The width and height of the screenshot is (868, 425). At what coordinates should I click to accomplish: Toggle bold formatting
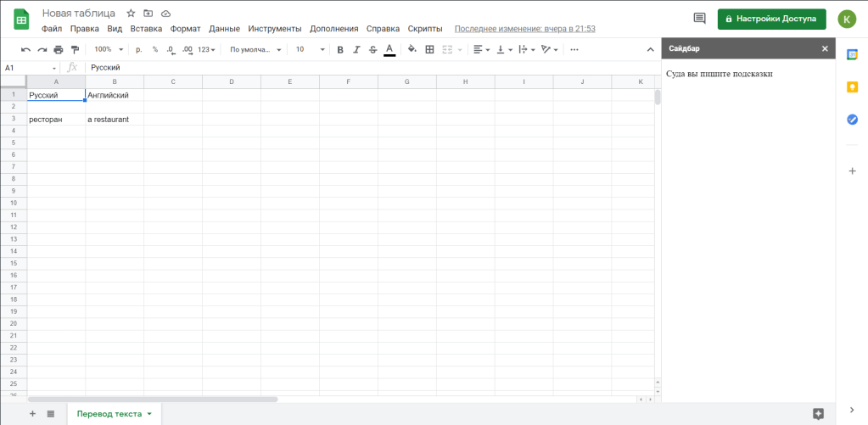pos(340,49)
